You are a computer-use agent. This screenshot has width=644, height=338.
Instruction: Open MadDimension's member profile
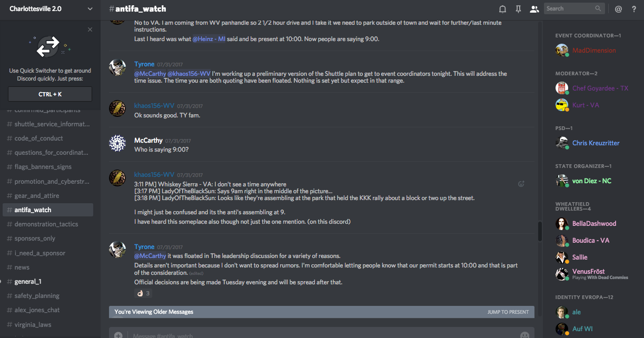coord(594,51)
